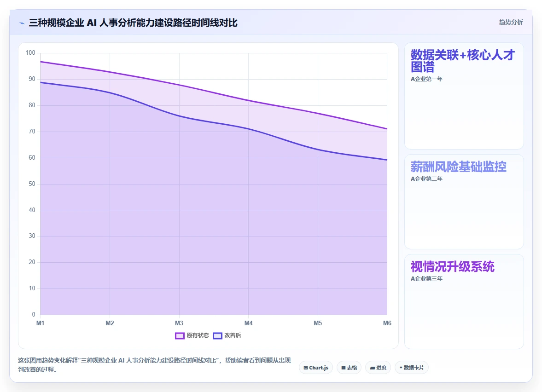Click the A企业第三年 subtitle
The height and width of the screenshot is (392, 542).
pyautogui.click(x=426, y=279)
